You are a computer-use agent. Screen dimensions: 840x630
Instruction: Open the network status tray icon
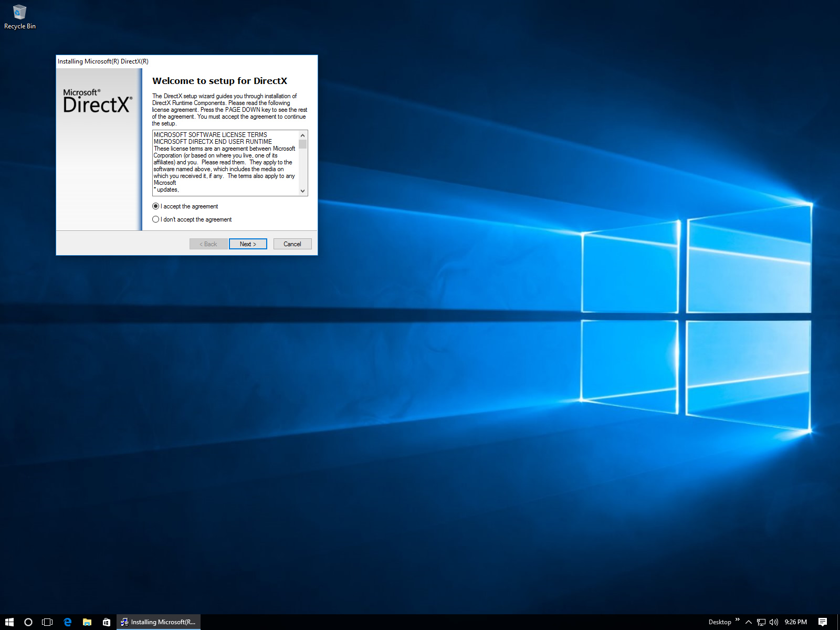(x=761, y=622)
